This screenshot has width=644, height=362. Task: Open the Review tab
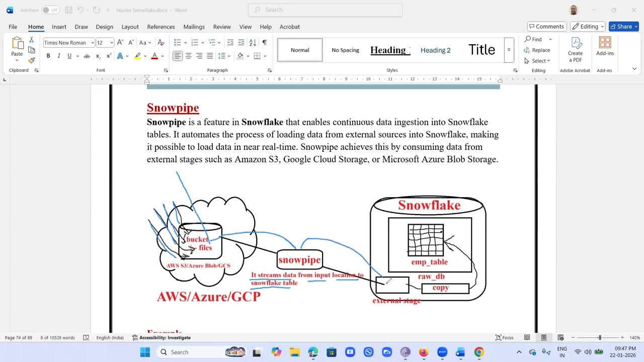click(x=222, y=27)
